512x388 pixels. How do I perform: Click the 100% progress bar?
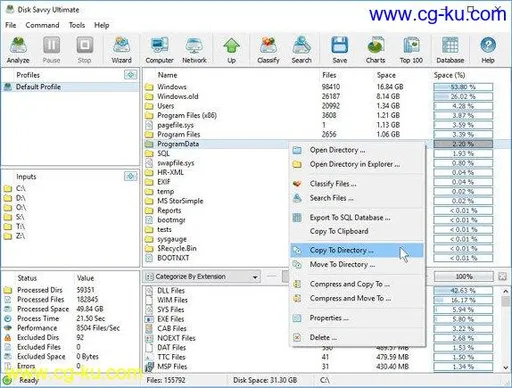point(464,276)
